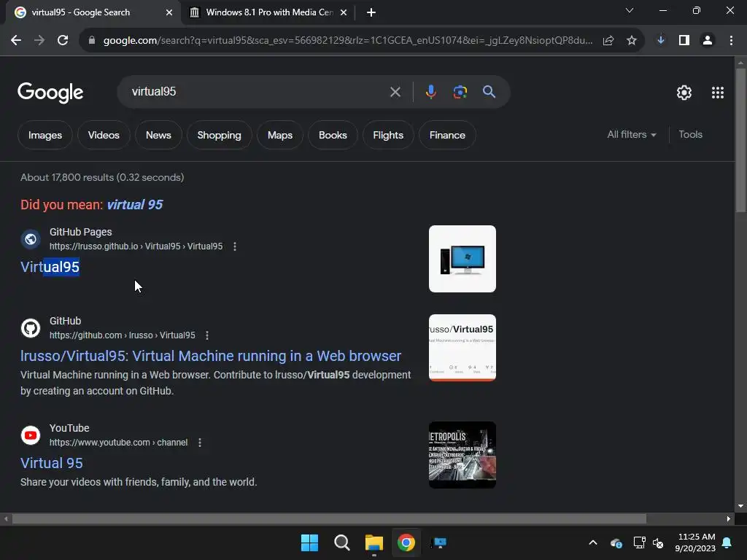This screenshot has width=747, height=560.
Task: Open the Windows Start menu
Action: [309, 542]
